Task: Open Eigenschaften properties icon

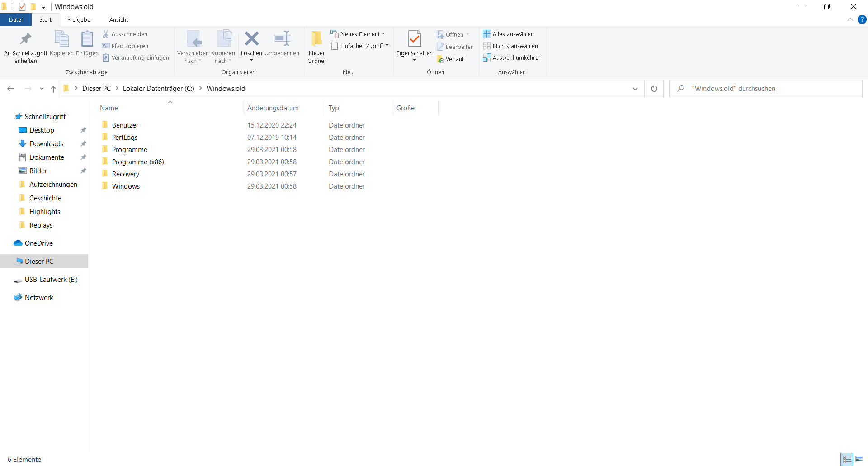Action: 415,39
